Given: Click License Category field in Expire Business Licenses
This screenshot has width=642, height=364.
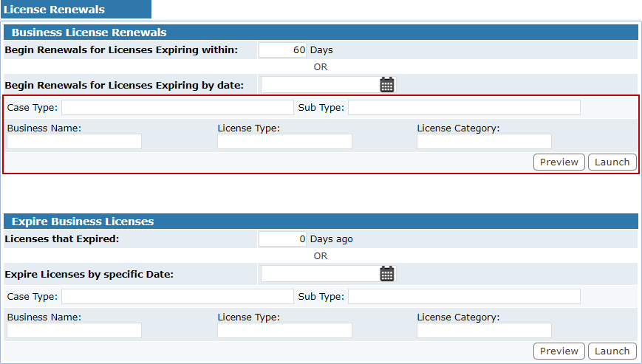Looking at the screenshot, I should pyautogui.click(x=484, y=331).
